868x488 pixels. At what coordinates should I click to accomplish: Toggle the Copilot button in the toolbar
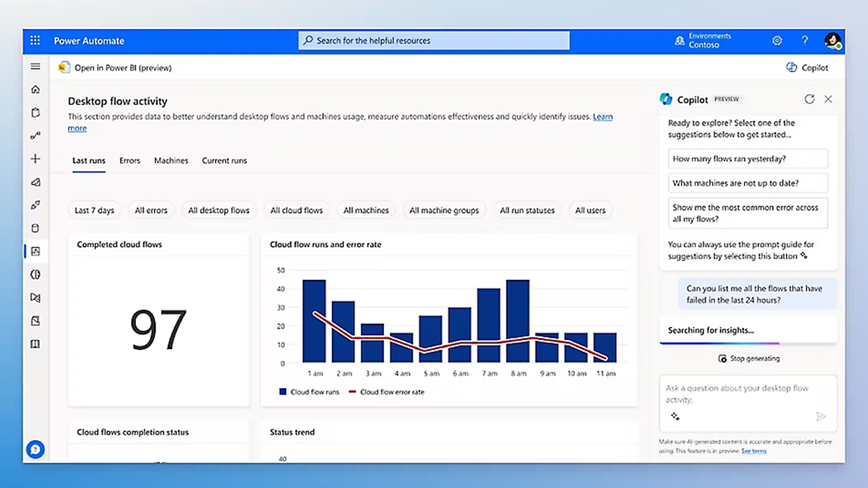coord(807,68)
